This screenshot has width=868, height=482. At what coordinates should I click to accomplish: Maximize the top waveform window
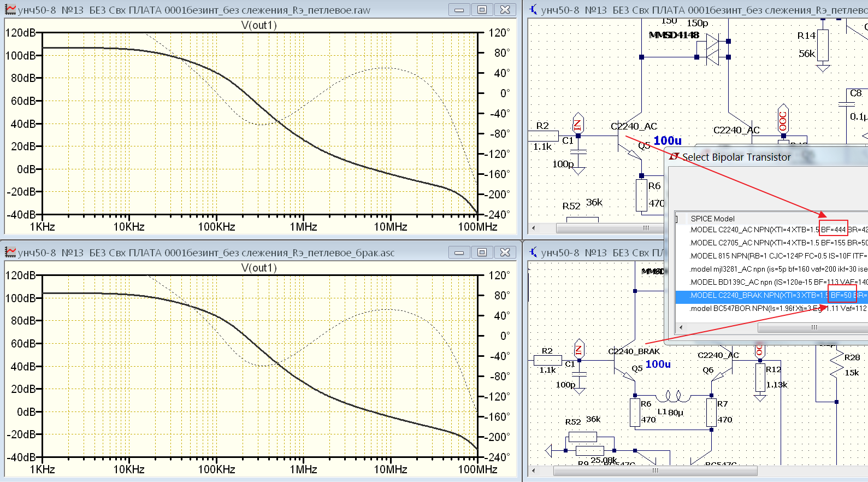[482, 9]
